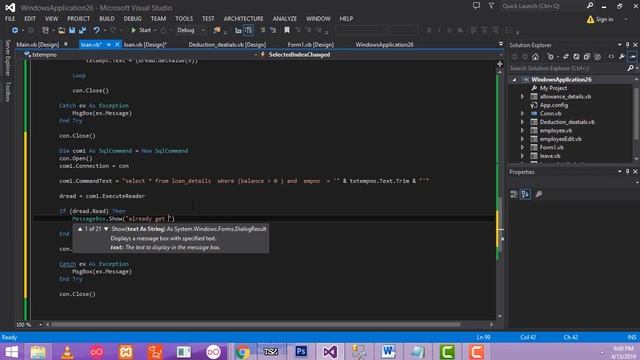640x360 pixels.
Task: Click the Comment out lines icon
Action: tap(262, 30)
